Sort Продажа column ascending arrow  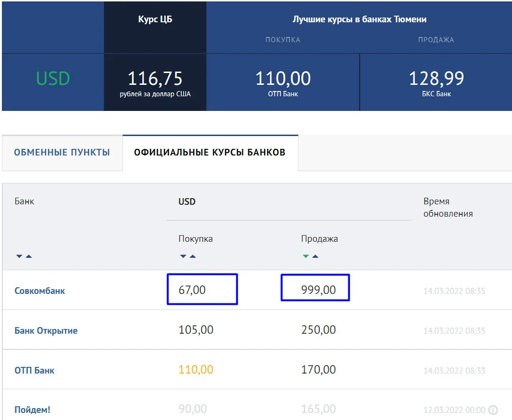click(x=315, y=256)
